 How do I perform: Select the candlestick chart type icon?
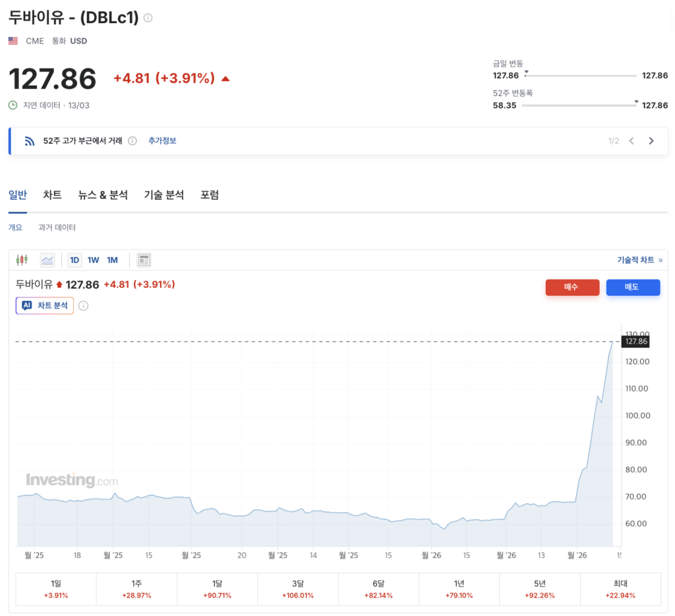[x=22, y=260]
